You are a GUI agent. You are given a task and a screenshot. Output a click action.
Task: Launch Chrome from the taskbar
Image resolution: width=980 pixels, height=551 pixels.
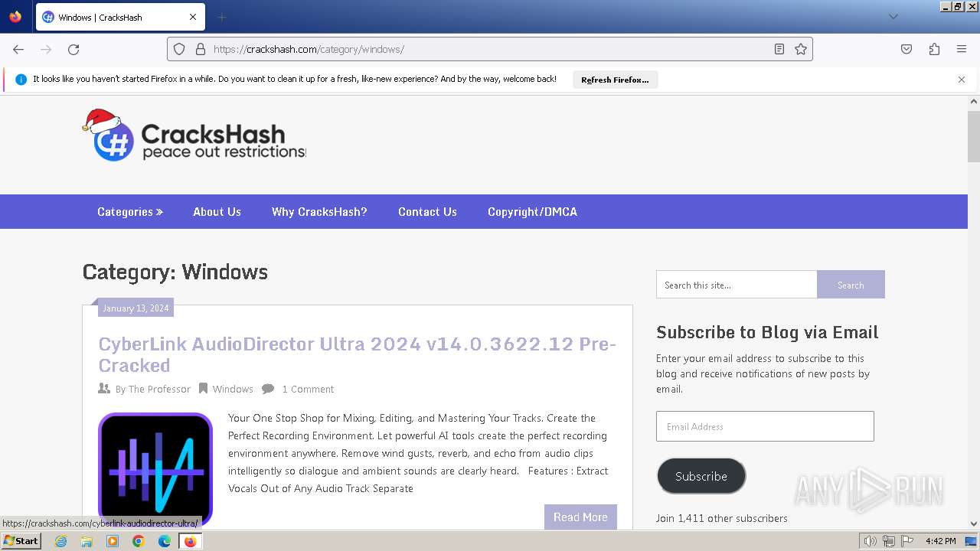click(x=139, y=541)
